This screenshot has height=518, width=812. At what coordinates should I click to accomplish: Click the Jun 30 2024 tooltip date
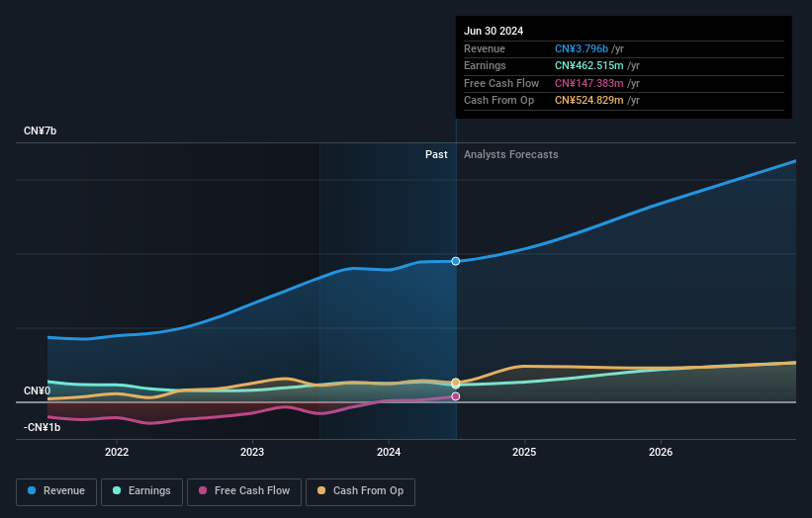click(494, 31)
